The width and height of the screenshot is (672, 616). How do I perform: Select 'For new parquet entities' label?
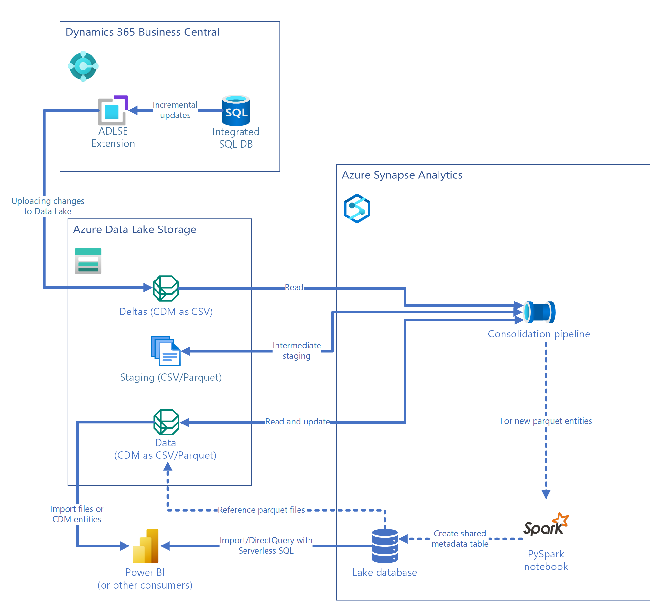[546, 421]
